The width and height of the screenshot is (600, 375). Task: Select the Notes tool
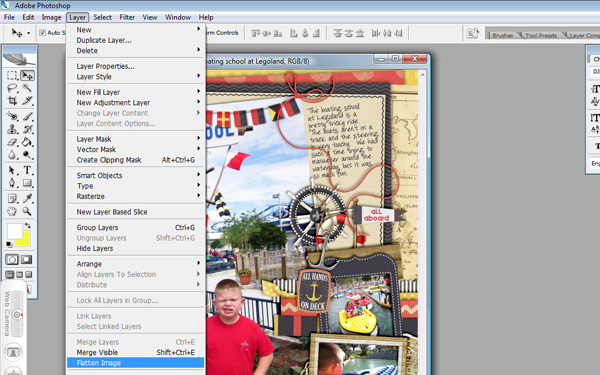coord(12,198)
